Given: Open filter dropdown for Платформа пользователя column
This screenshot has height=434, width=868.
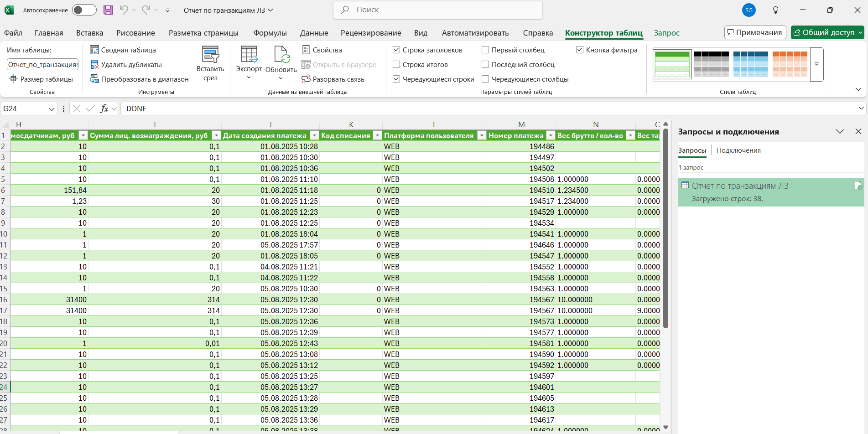Looking at the screenshot, I should click(482, 135).
